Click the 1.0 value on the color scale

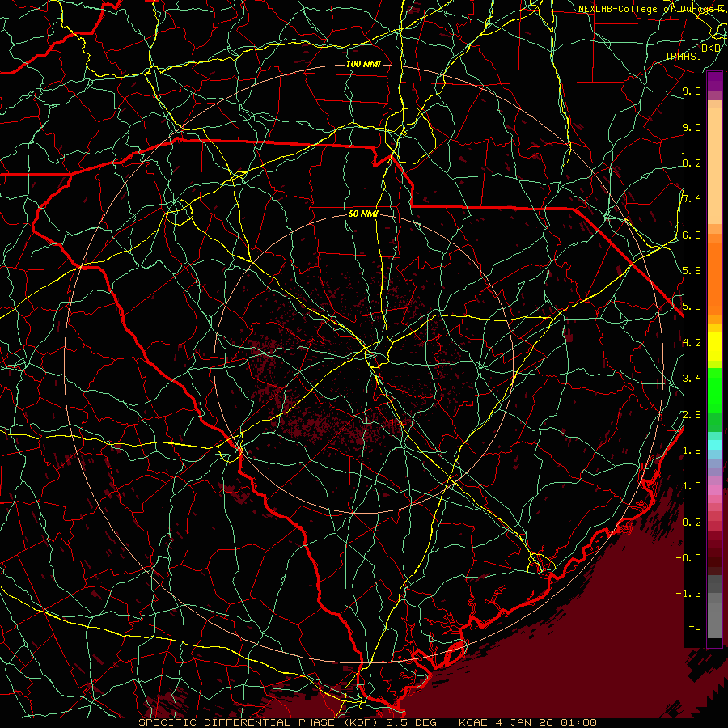(x=692, y=486)
